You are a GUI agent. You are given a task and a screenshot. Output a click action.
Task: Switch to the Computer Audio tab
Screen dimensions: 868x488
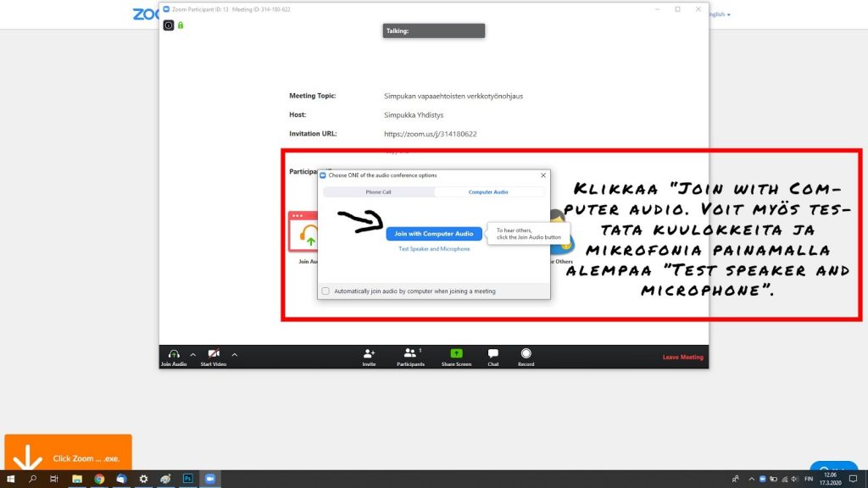[488, 192]
